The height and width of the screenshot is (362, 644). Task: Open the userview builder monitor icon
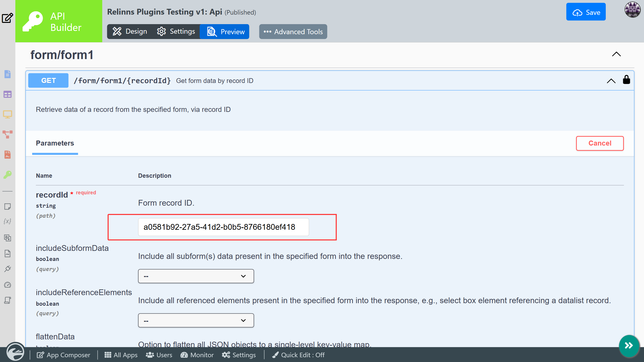(8, 114)
